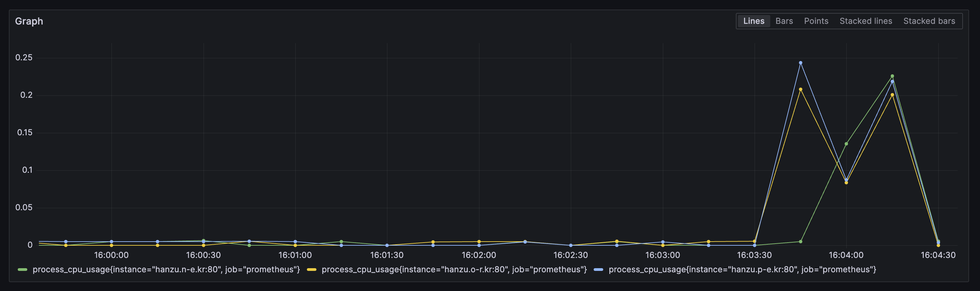The image size is (980, 291).
Task: Click green legend color swatch for n-e.kr
Action: [x=23, y=270]
